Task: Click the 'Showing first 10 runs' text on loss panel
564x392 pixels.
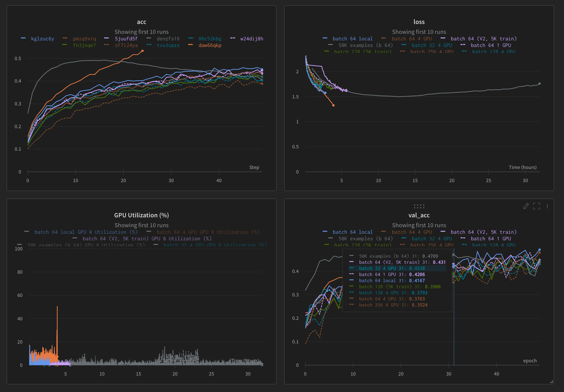Action: click(419, 32)
